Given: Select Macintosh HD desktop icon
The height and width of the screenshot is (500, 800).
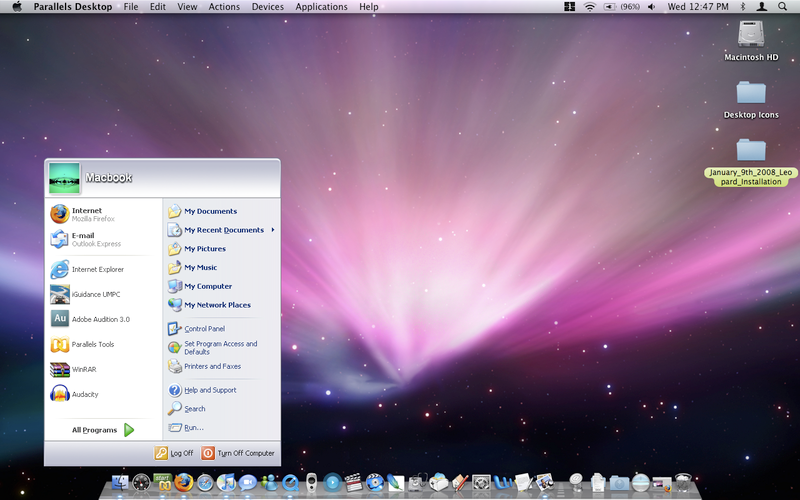Looking at the screenshot, I should pyautogui.click(x=751, y=41).
